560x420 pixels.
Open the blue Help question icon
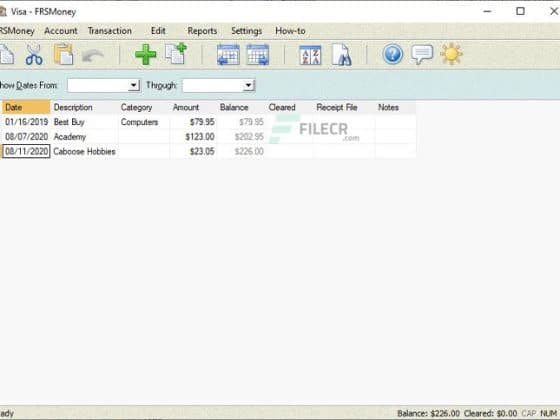click(x=392, y=54)
